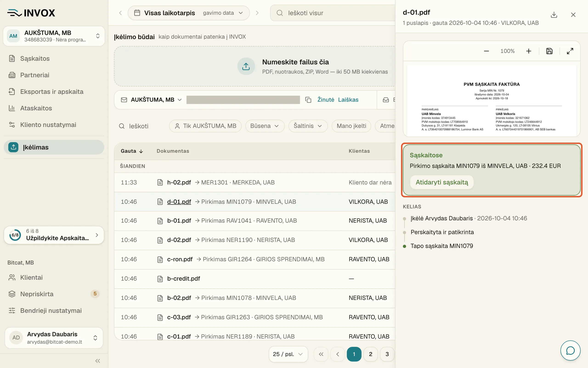
Task: Go to previous results page
Action: coord(337,354)
